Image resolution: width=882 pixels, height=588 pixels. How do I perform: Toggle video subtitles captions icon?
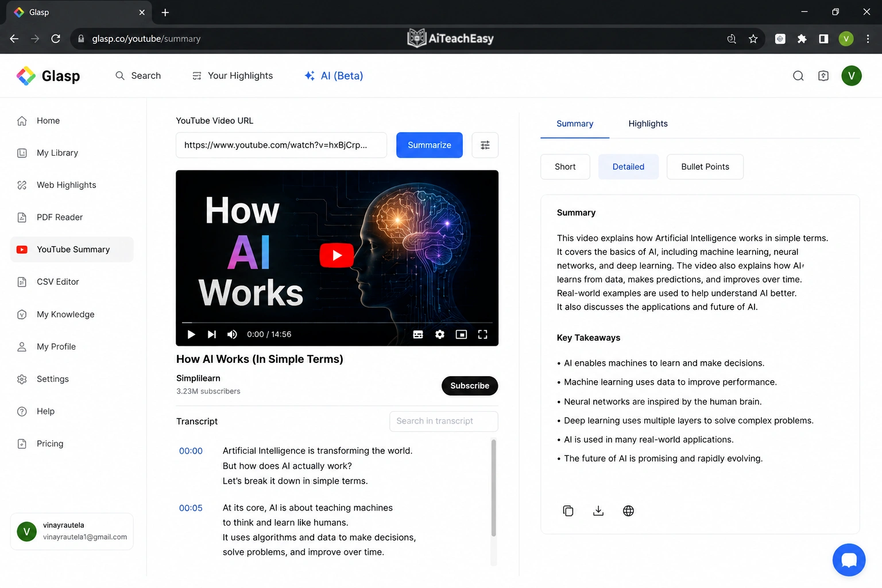tap(418, 334)
